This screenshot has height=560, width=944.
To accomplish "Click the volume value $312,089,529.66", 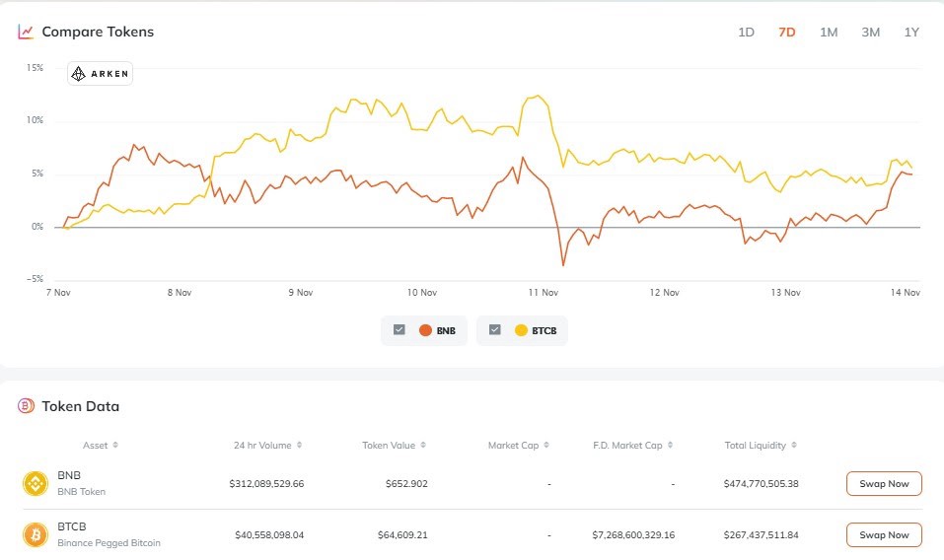I will [266, 484].
